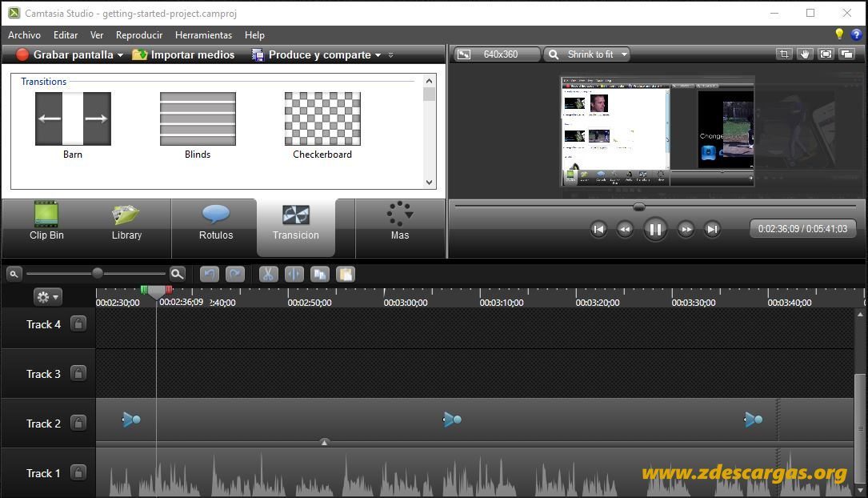Viewport: 868px width, 498px height.
Task: Click the green selection-start playhead marker
Action: pyautogui.click(x=144, y=290)
